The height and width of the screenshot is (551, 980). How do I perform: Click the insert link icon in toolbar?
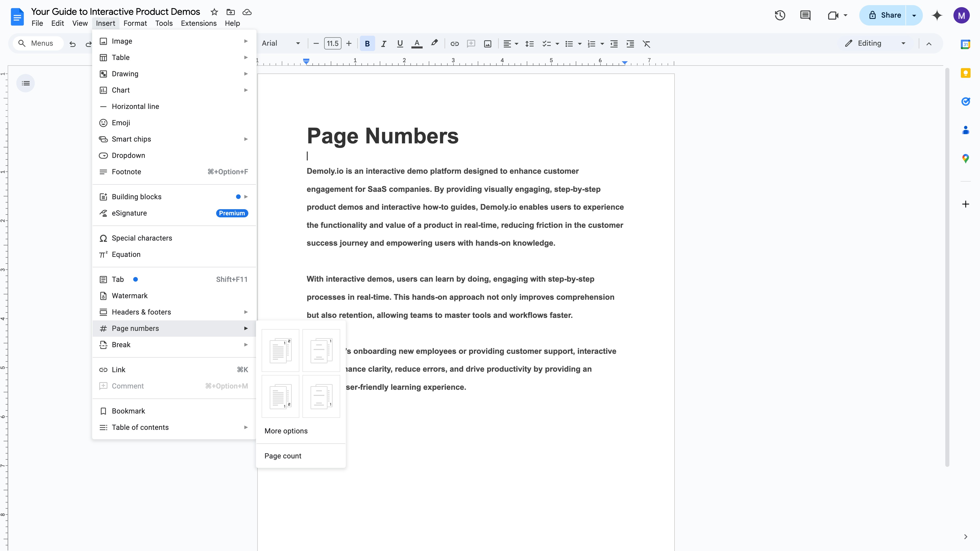pyautogui.click(x=454, y=44)
